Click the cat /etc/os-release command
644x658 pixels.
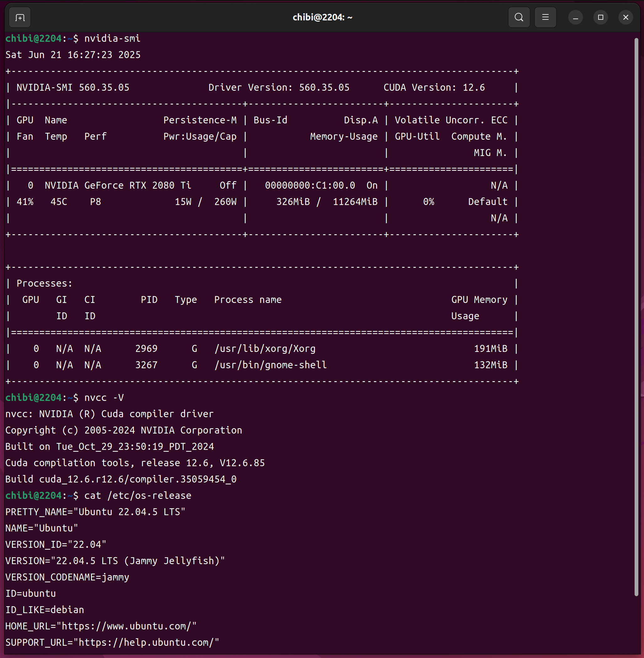(x=138, y=495)
